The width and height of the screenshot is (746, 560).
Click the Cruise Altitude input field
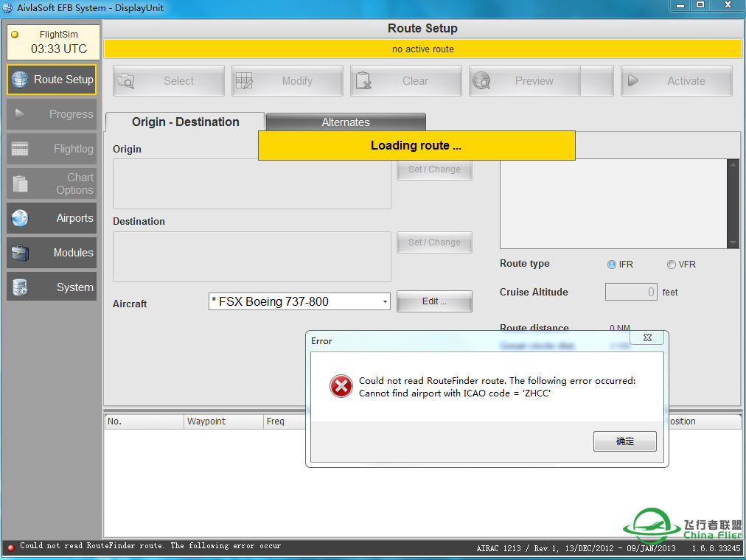(631, 292)
